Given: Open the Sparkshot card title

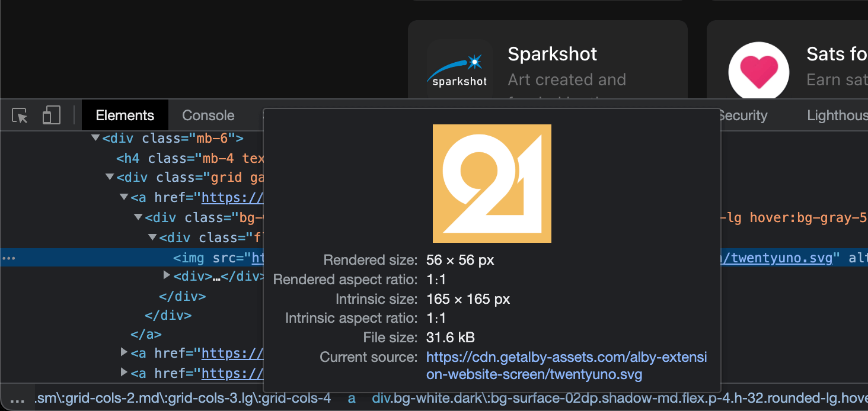Looking at the screenshot, I should pos(553,54).
